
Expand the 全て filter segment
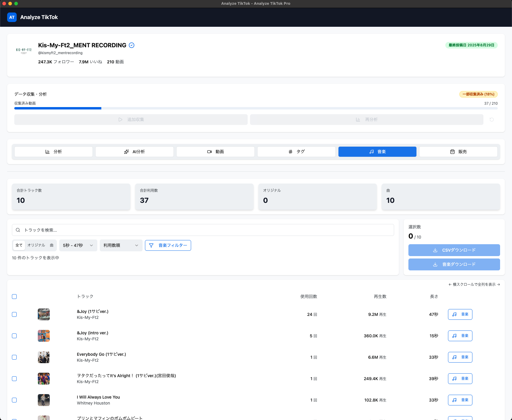tap(19, 245)
